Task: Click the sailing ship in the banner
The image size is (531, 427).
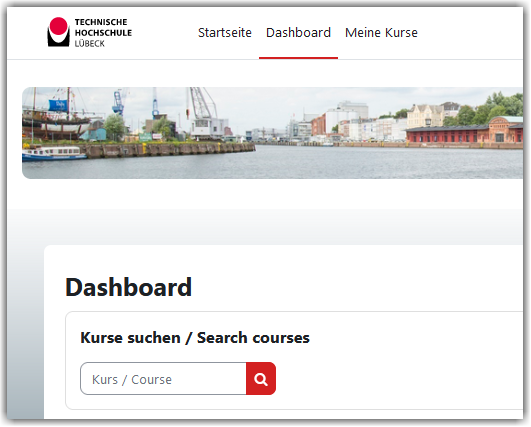Action: [56, 115]
